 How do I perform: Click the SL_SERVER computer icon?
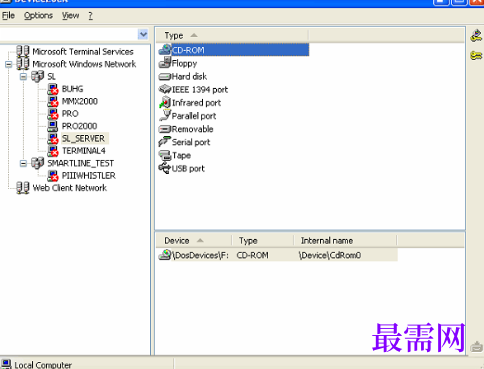(x=53, y=138)
